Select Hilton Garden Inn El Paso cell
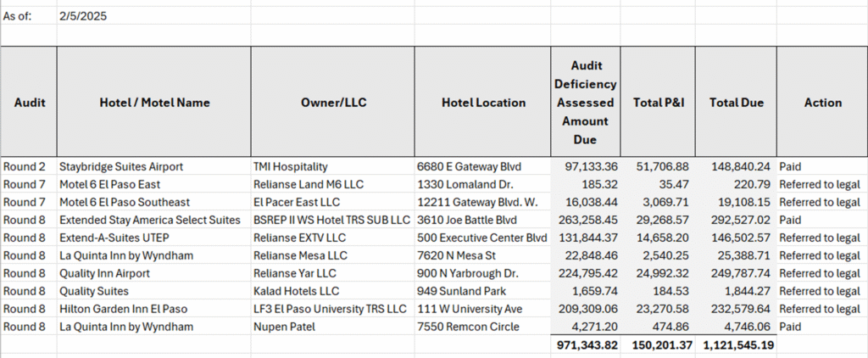 click(x=154, y=309)
